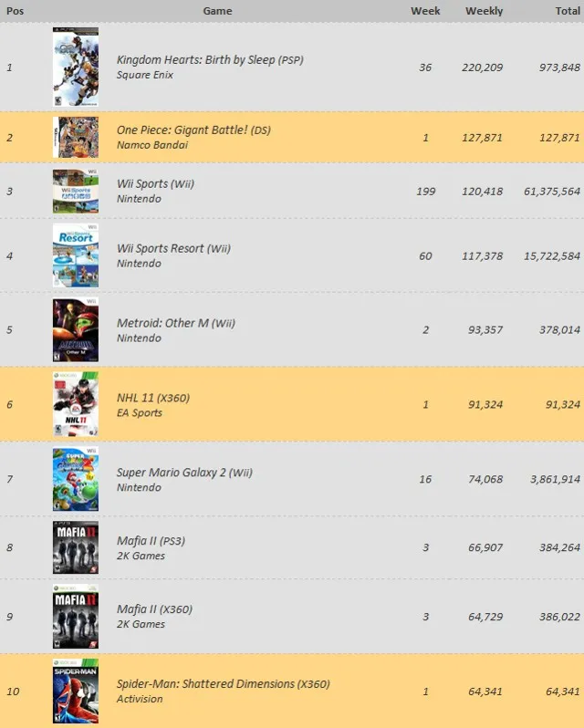Image resolution: width=584 pixels, height=728 pixels.
Task: Open the Metroid Other M box art
Action: (76, 329)
